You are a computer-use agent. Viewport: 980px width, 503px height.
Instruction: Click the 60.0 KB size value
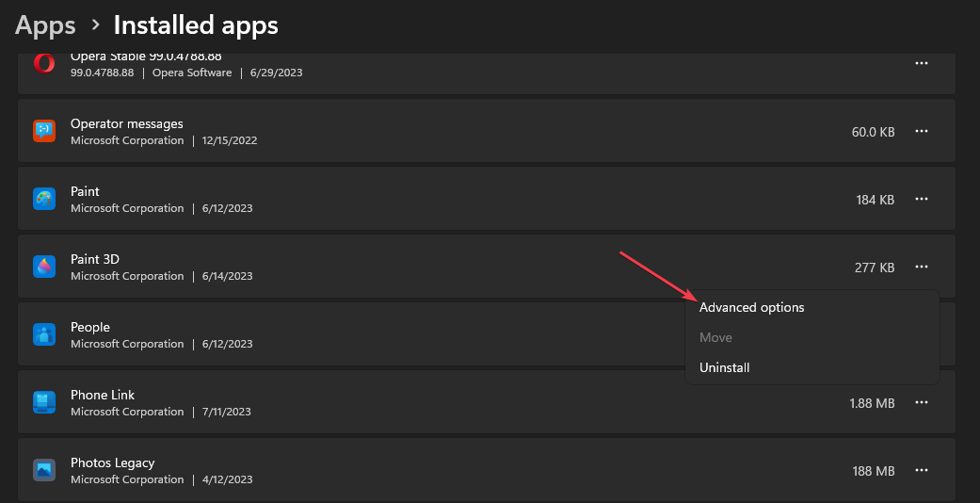[873, 132]
